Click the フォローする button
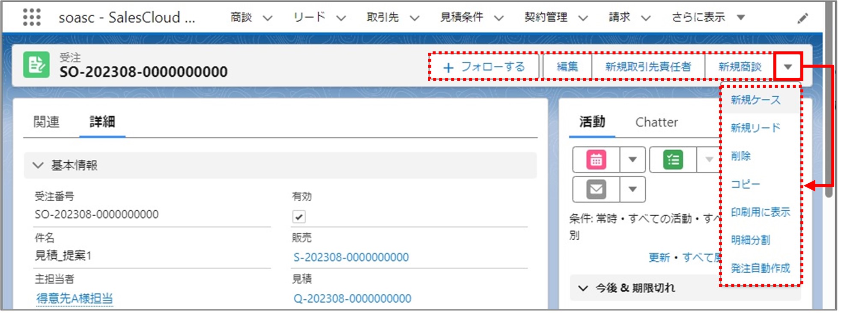Viewport: 868px width, 313px height. coord(484,67)
